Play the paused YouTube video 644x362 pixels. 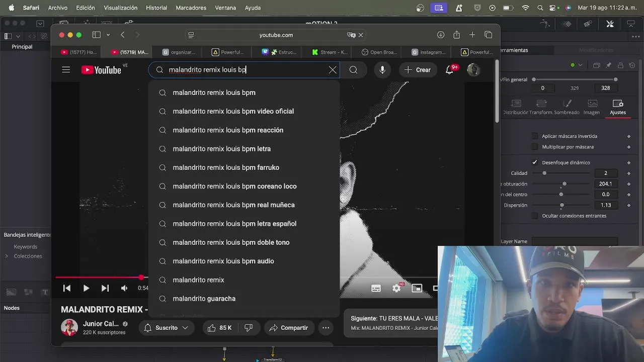86,288
